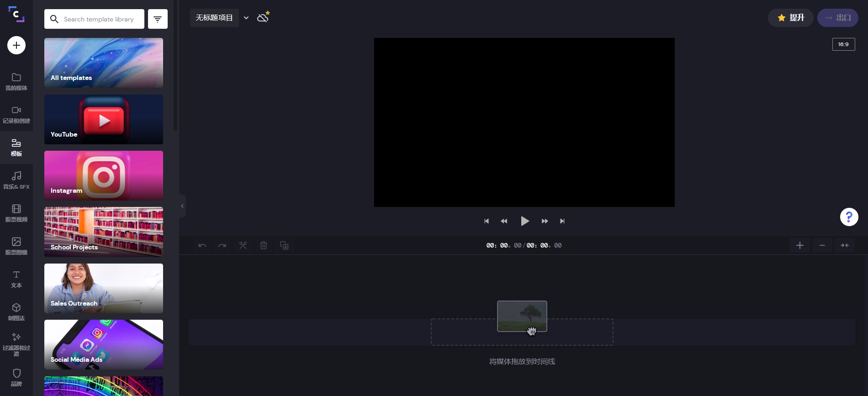Click the duplicate clip icon
The height and width of the screenshot is (396, 868).
(x=284, y=246)
